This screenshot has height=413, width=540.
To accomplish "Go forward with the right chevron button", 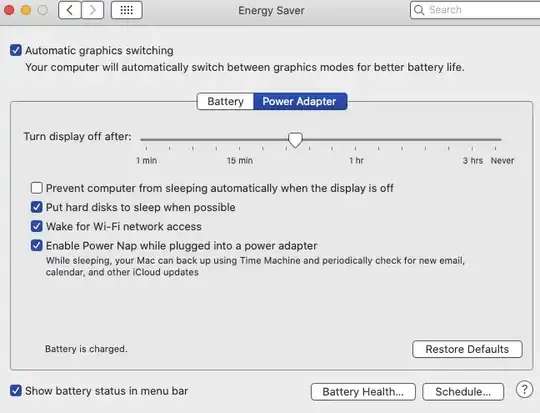I will 93,10.
